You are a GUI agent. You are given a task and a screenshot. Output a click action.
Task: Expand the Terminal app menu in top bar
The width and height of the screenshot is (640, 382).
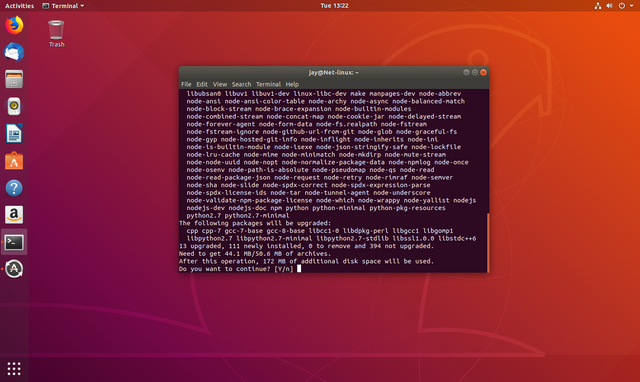[x=63, y=6]
